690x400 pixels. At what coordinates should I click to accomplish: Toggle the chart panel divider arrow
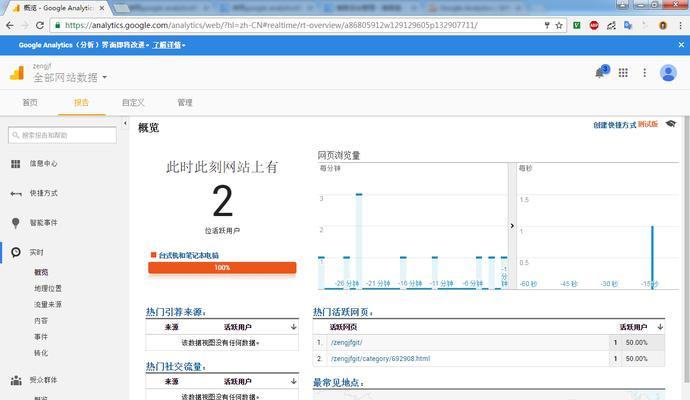pyautogui.click(x=512, y=226)
